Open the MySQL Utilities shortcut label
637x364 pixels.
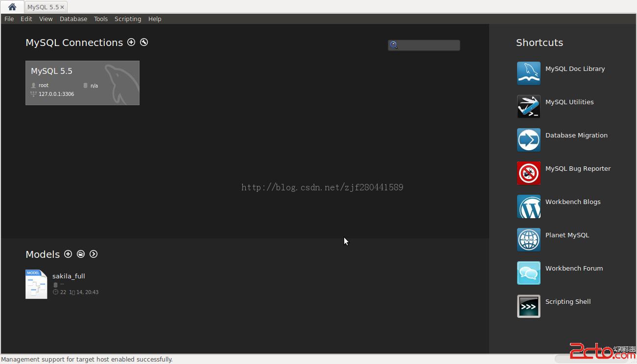point(569,102)
